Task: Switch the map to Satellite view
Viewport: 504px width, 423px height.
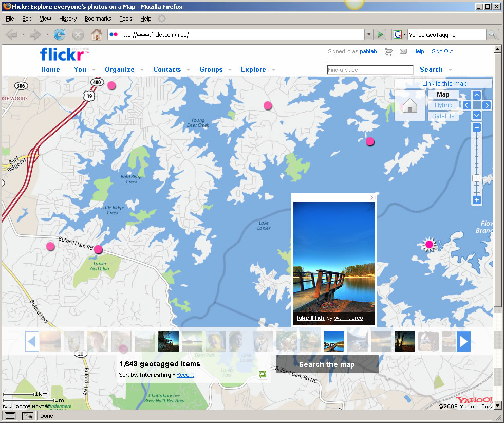Action: [x=443, y=116]
